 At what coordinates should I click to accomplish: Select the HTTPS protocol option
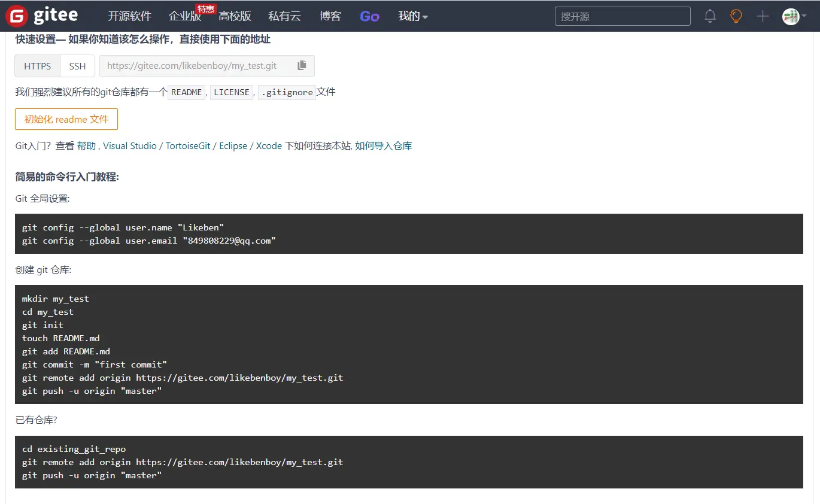(37, 66)
